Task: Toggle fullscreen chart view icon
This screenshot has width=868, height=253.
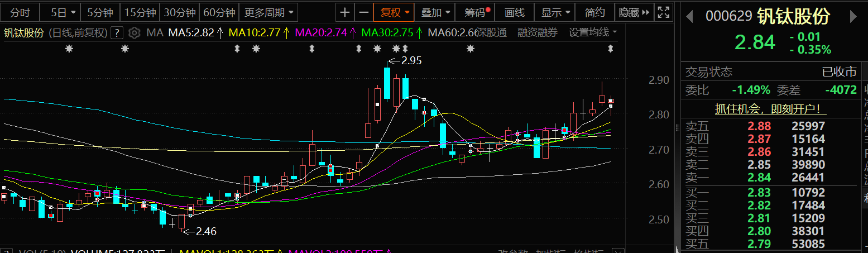Action: [x=663, y=12]
